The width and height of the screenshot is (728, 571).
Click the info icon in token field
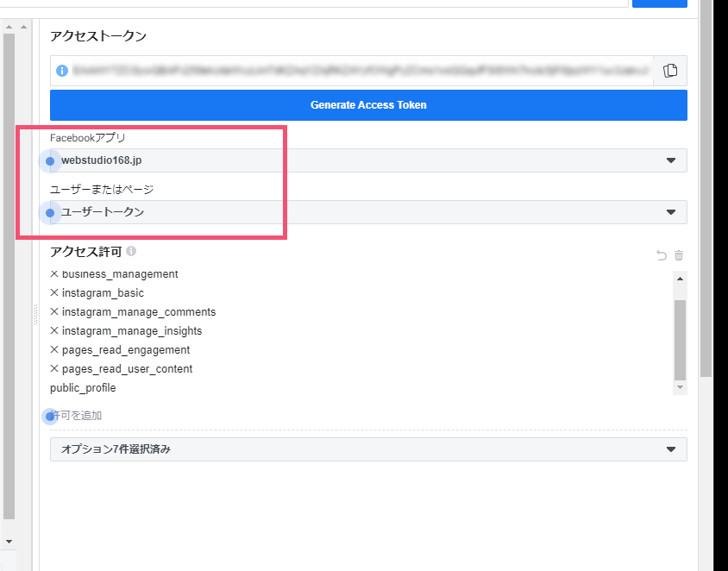62,71
